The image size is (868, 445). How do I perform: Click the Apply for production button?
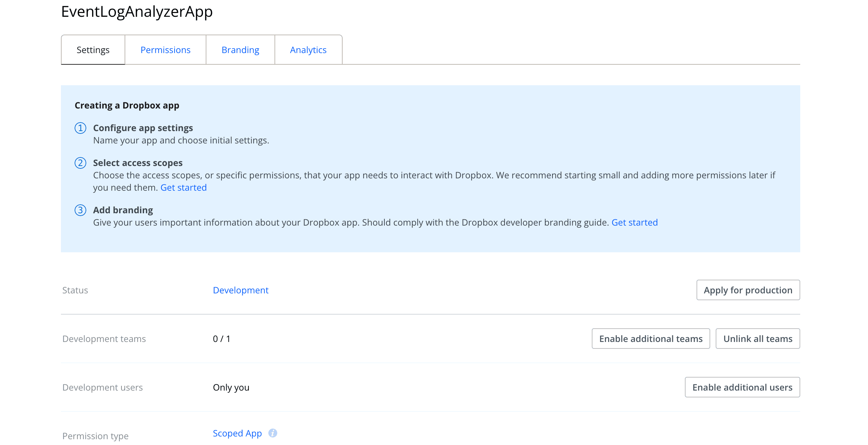[748, 290]
